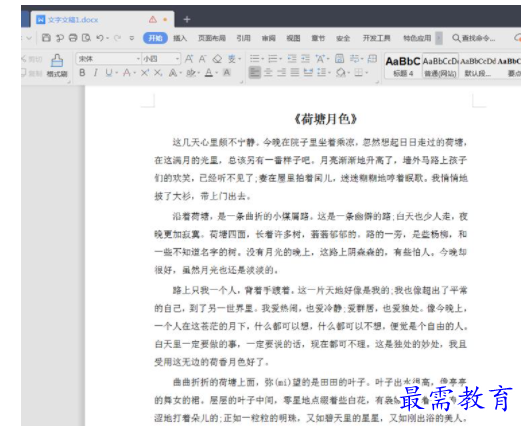Click the text effects outlined A icon

point(173,72)
